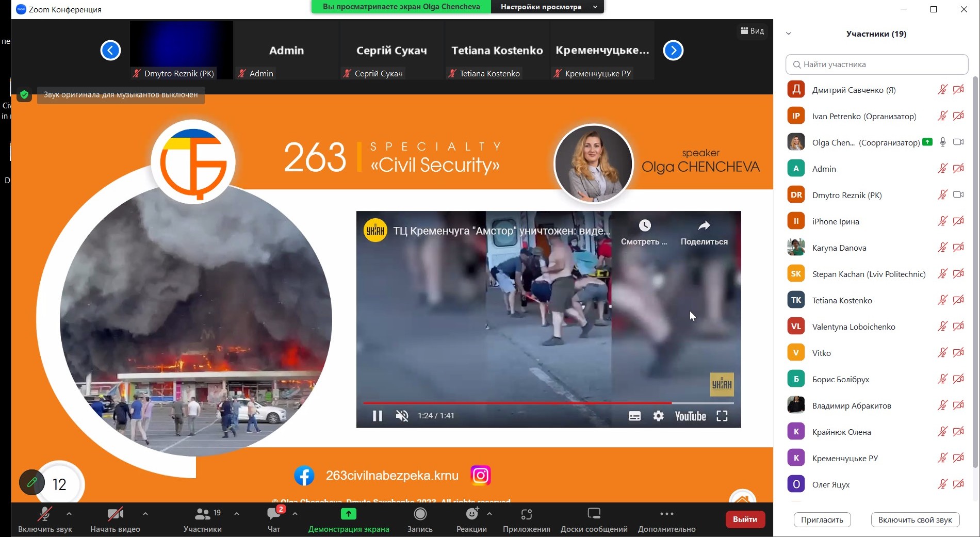Click the YouTube logo in video player
This screenshot has height=537, width=980.
coord(690,416)
